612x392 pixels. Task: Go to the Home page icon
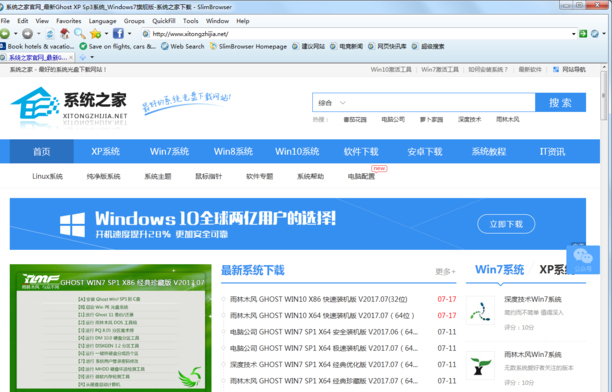tap(65, 34)
